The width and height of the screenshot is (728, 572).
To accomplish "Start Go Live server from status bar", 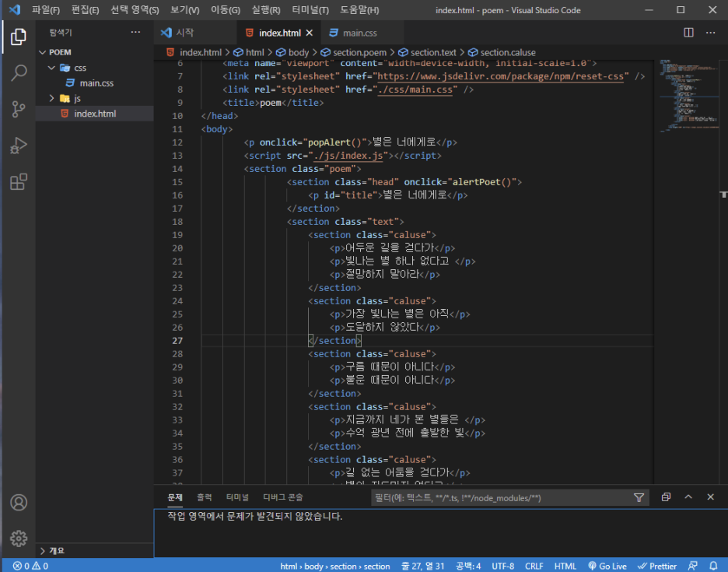I will (x=607, y=566).
